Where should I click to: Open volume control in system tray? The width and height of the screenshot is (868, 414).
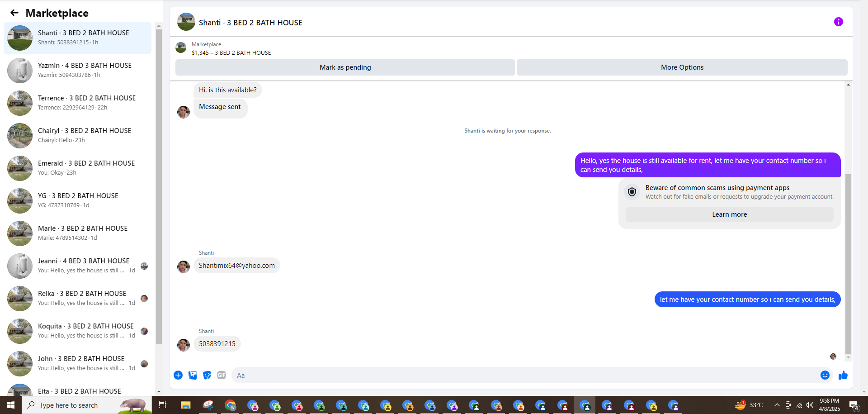coord(810,405)
